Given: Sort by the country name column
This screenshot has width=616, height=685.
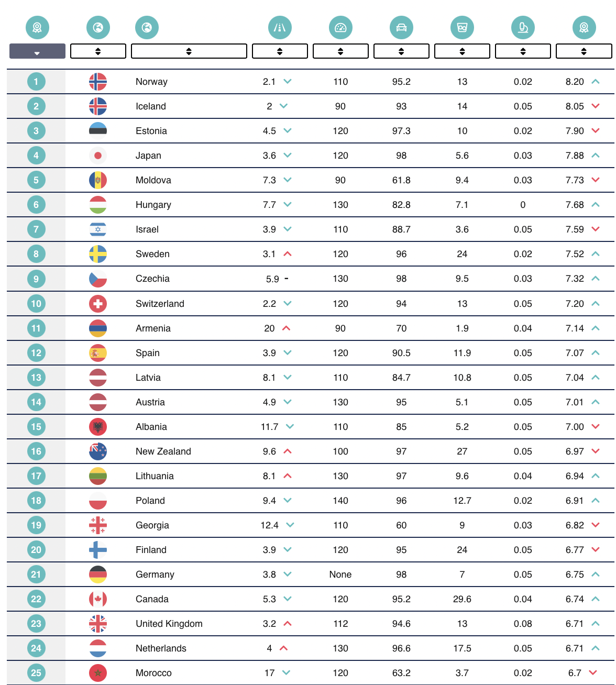Looking at the screenshot, I should pos(189,51).
